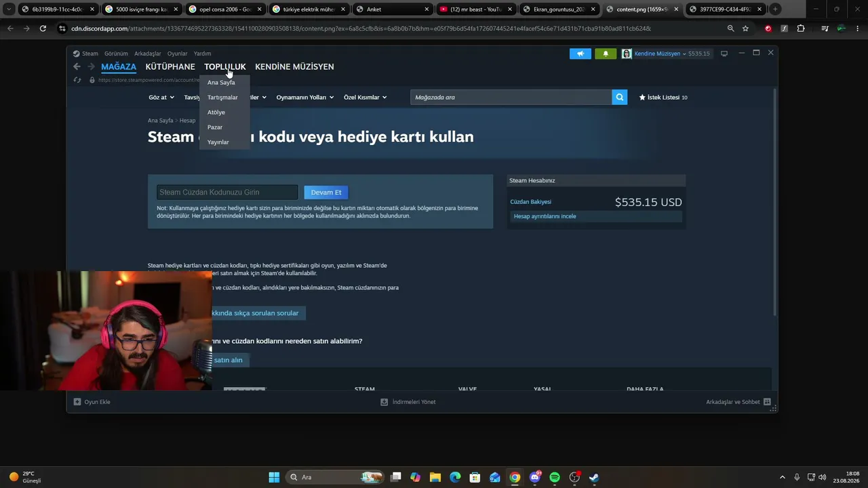Screen dimensions: 868x488
Task: Open Chrome zoom magnifier in address bar
Action: click(730, 28)
